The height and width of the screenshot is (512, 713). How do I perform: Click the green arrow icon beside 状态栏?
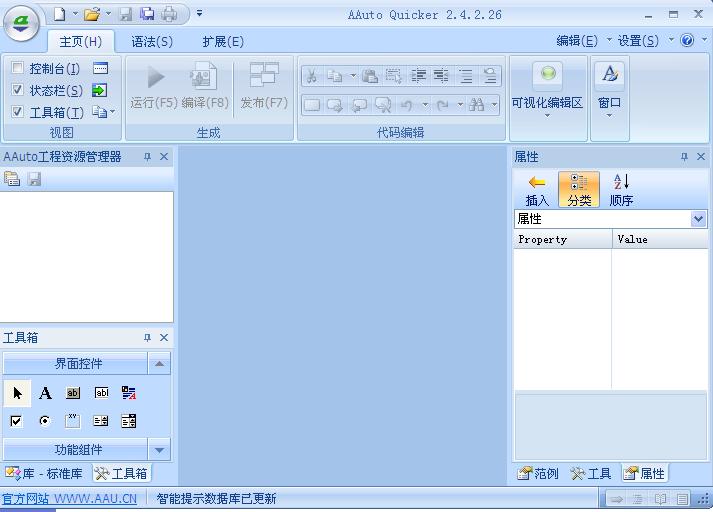point(99,90)
